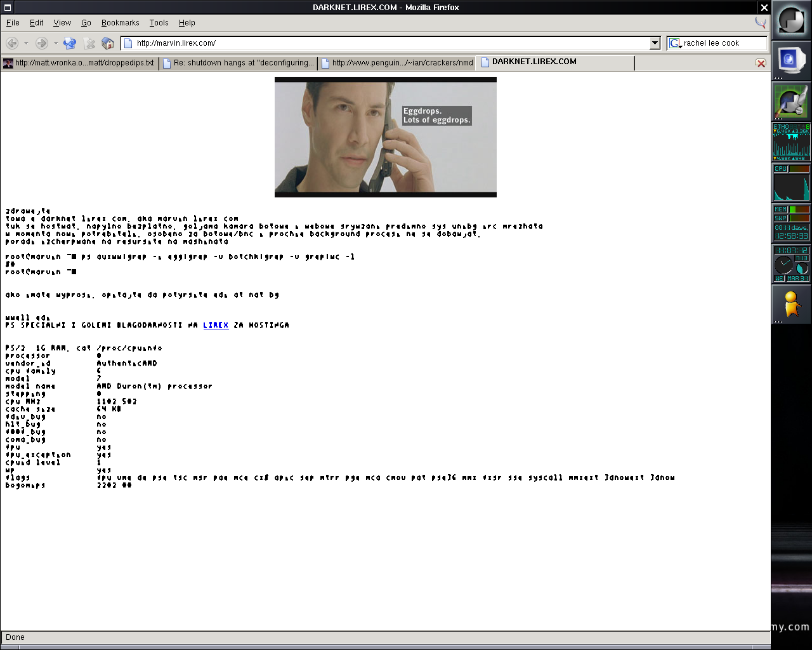812x650 pixels.
Task: Open the Bookmarks menu
Action: click(121, 23)
